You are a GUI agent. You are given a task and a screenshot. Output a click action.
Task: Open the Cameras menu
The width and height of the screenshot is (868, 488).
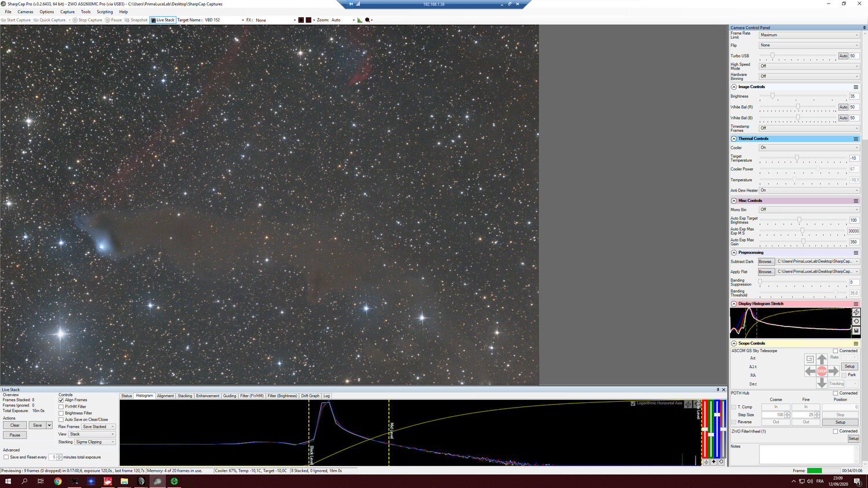pos(25,12)
